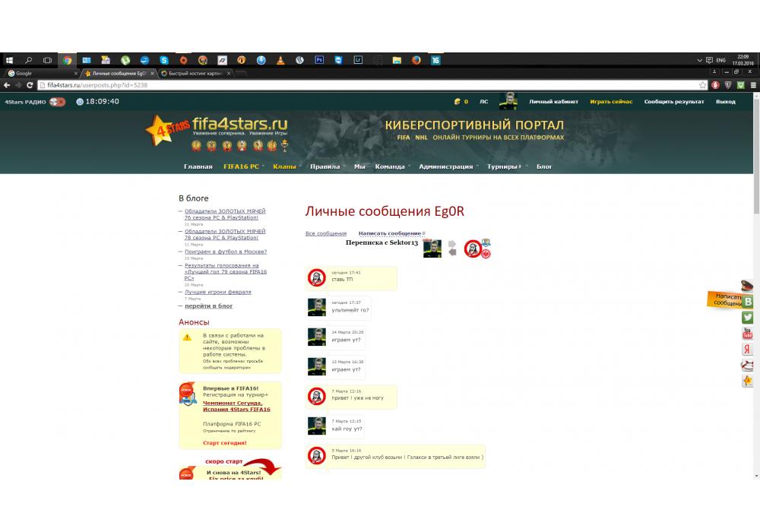Launch Skype from the taskbar
The height and width of the screenshot is (532, 760).
pos(164,60)
